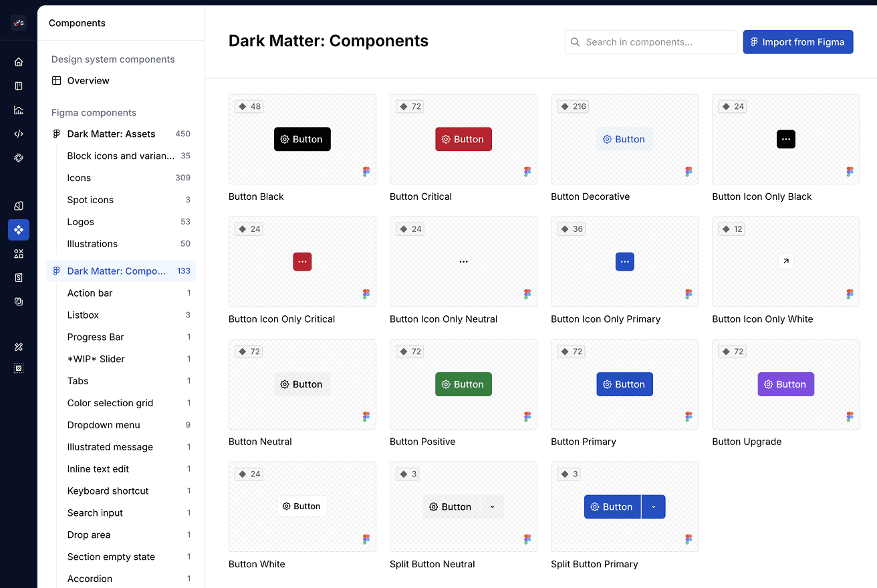Viewport: 877px width, 588px height.
Task: Open the Button Critical component thumbnail
Action: (x=463, y=139)
